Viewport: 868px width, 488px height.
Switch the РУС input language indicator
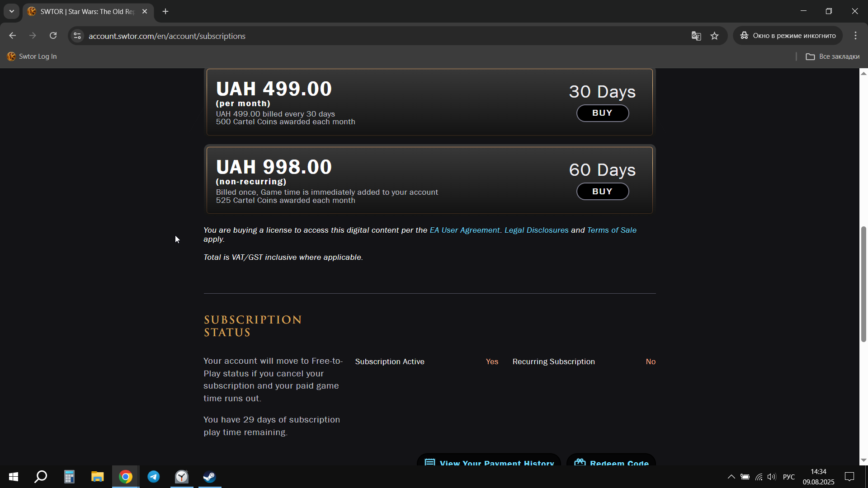(789, 477)
